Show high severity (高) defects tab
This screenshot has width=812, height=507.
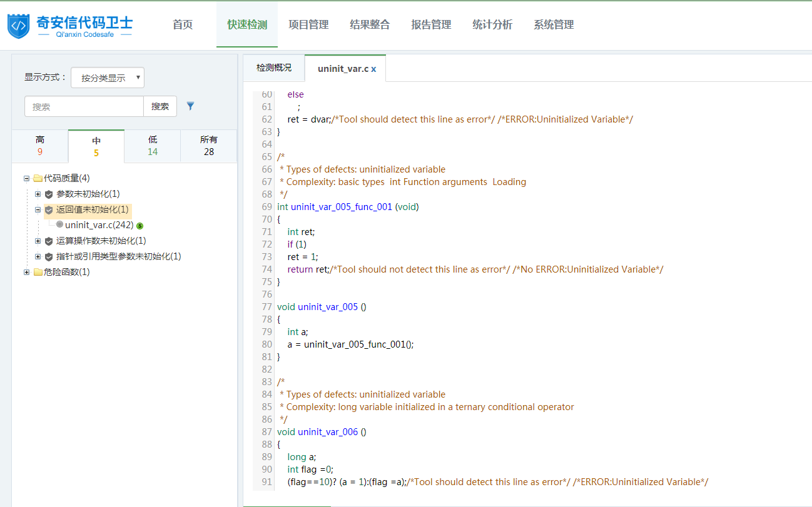pyautogui.click(x=40, y=146)
